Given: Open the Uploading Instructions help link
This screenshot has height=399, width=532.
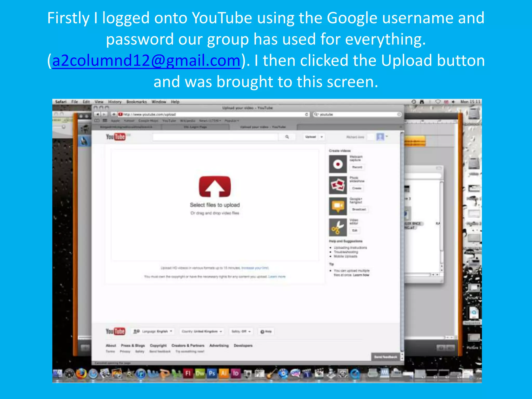Looking at the screenshot, I should coord(350,248).
